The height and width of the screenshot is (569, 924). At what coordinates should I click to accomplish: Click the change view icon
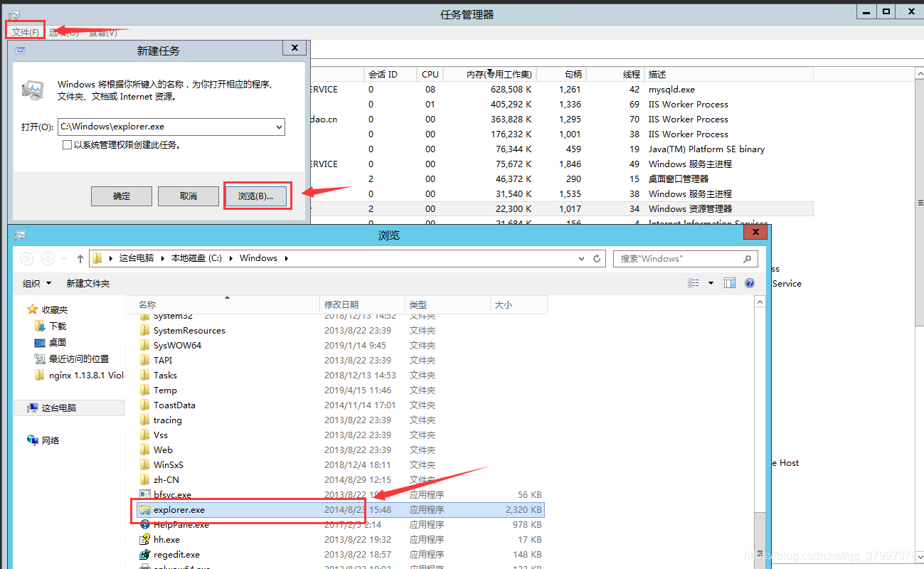694,283
